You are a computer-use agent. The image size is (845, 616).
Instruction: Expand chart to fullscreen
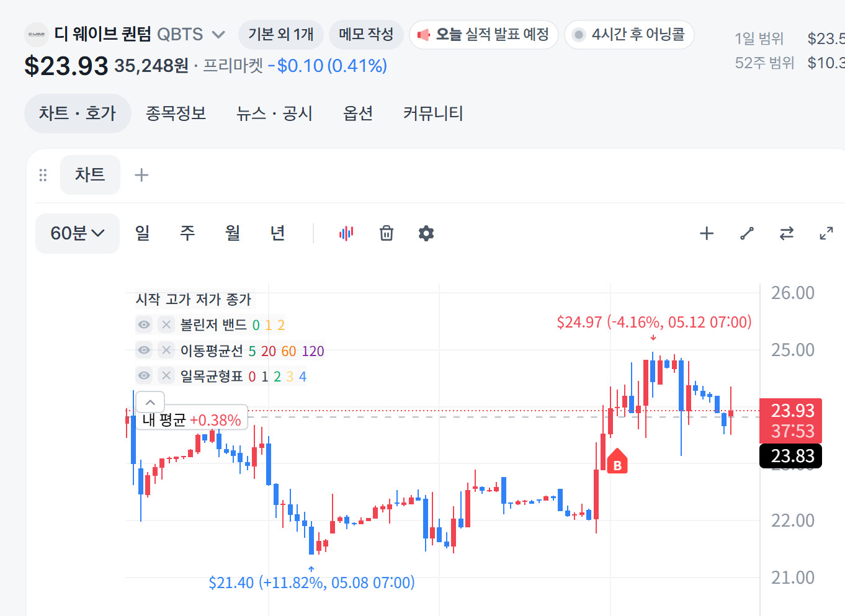826,233
